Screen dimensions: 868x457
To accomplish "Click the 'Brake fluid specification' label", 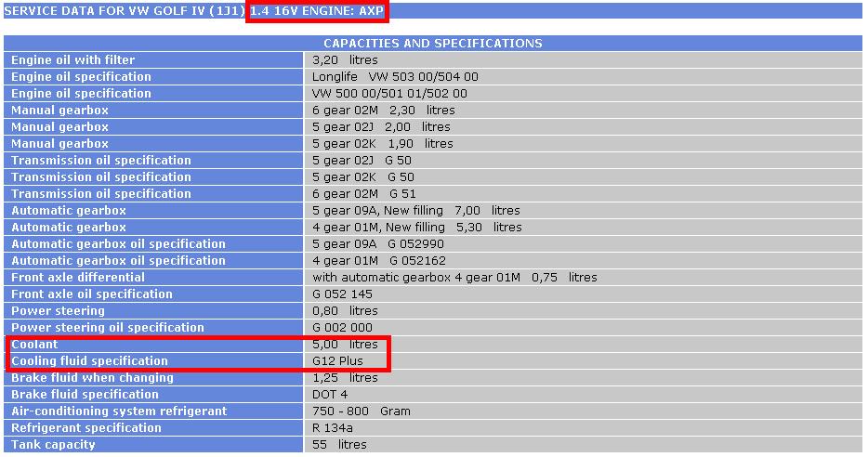I will 85,395.
